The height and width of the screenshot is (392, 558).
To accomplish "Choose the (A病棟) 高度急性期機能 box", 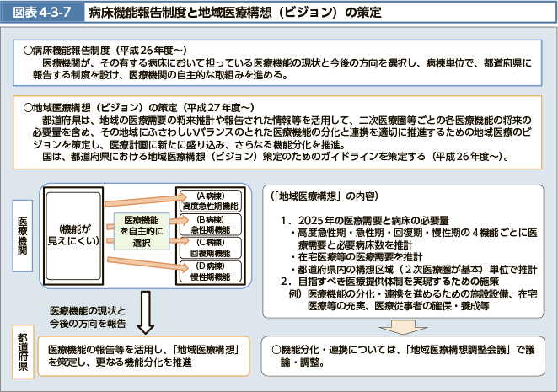I will [210, 201].
